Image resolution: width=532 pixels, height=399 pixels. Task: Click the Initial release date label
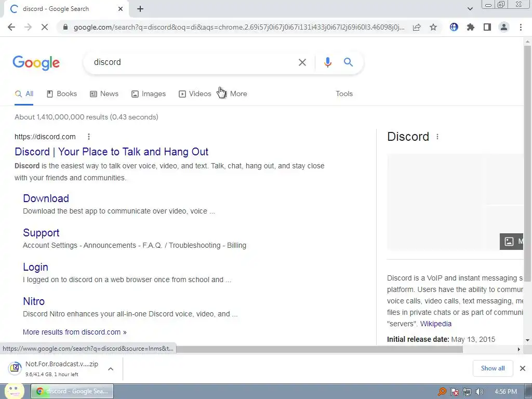(418, 339)
